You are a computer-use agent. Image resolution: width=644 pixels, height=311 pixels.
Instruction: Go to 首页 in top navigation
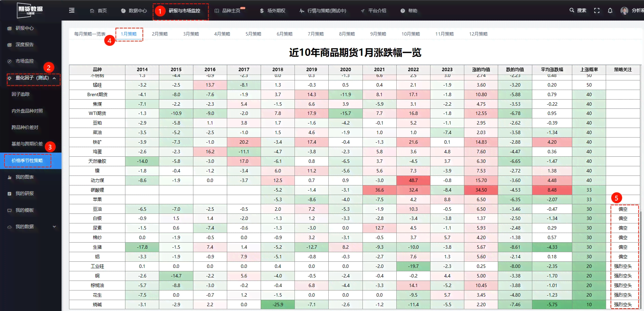coord(102,11)
